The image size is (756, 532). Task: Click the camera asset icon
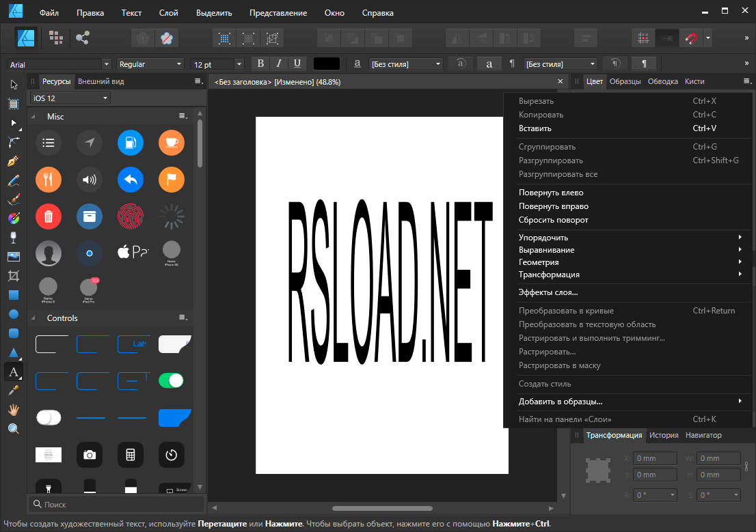(90, 454)
